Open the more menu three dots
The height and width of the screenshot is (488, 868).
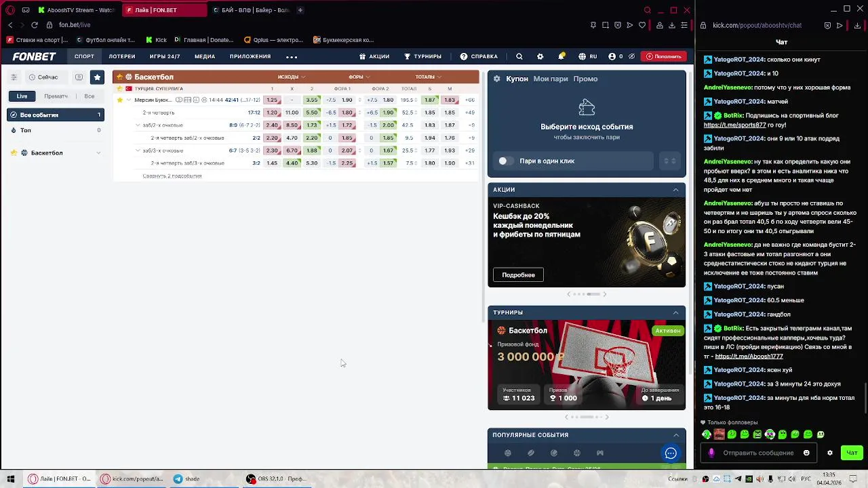point(292,57)
